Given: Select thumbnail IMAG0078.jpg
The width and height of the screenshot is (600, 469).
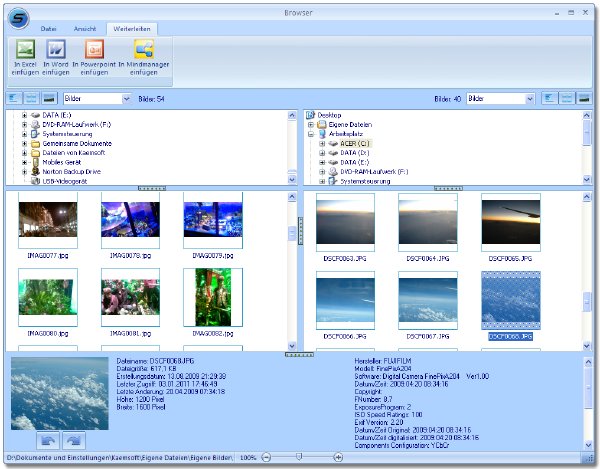Looking at the screenshot, I should coord(130,220).
